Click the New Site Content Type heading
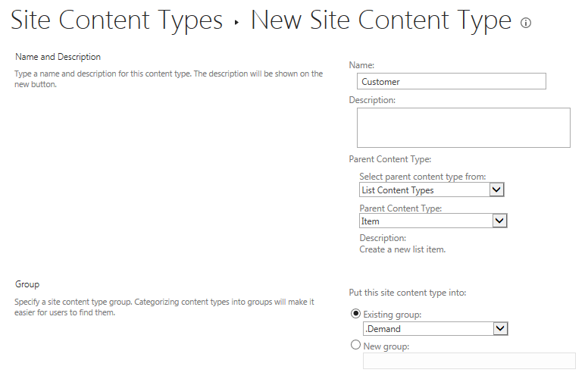Image resolution: width=588 pixels, height=376 pixels. click(380, 20)
